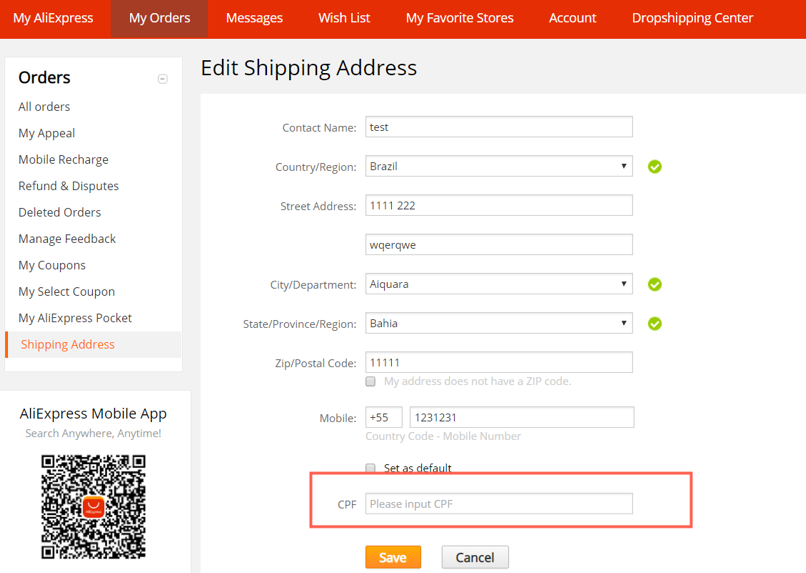
Task: Click the 'Edit Shipping Address' heading
Action: pos(309,68)
